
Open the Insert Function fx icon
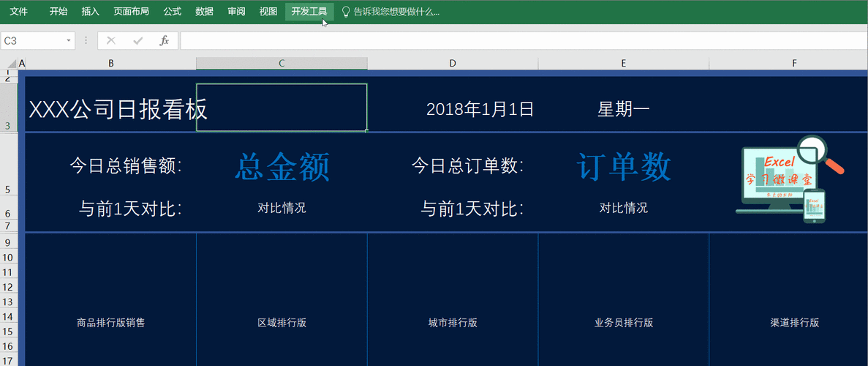point(165,40)
